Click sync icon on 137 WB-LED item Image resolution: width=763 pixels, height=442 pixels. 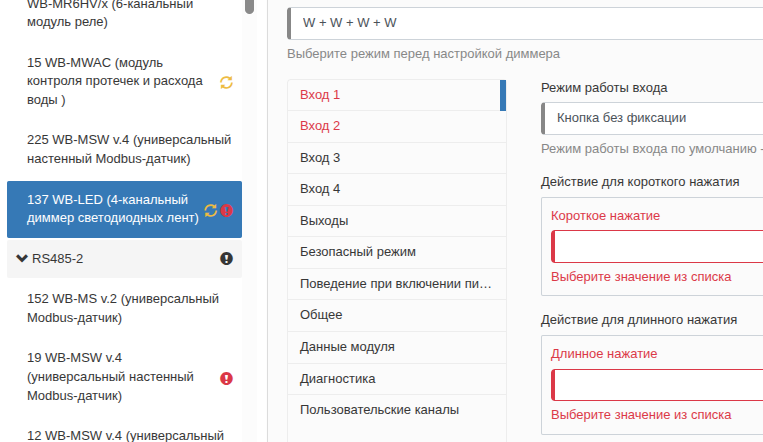click(x=210, y=210)
